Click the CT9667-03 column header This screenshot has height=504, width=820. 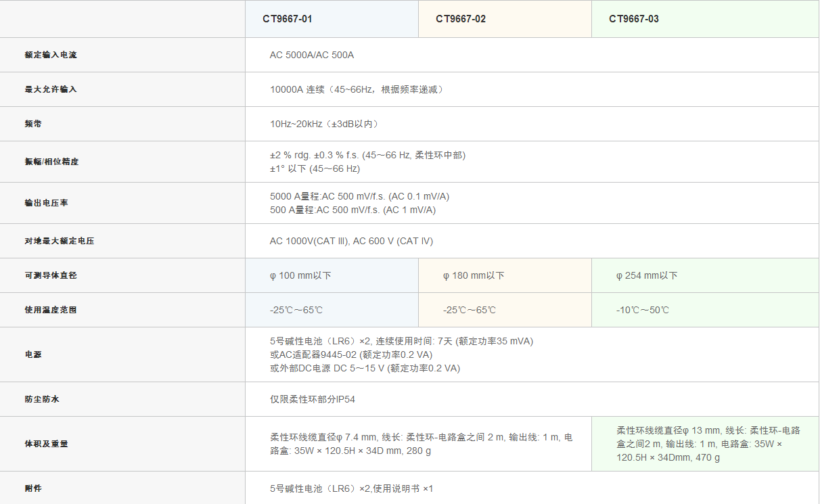(x=634, y=19)
